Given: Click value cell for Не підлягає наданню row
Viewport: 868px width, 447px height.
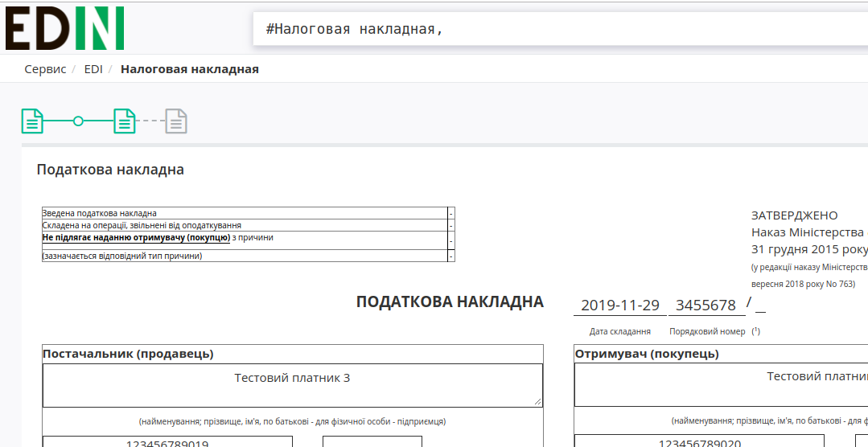Looking at the screenshot, I should click(451, 240).
